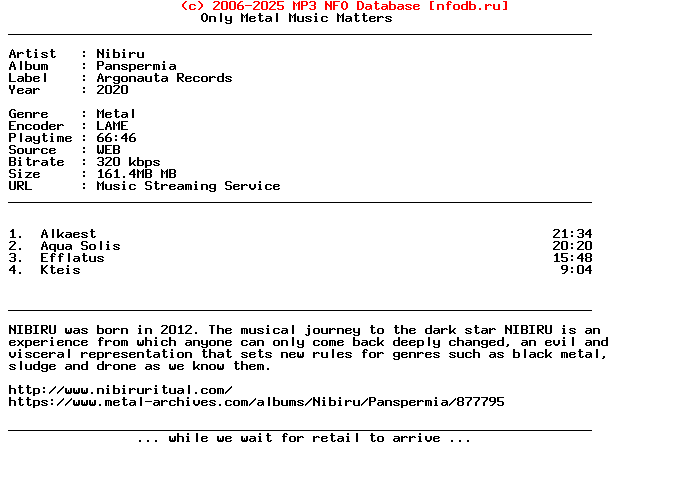Click the 'Size' field label
Viewport: 688px width, 480px height.
pyautogui.click(x=25, y=174)
